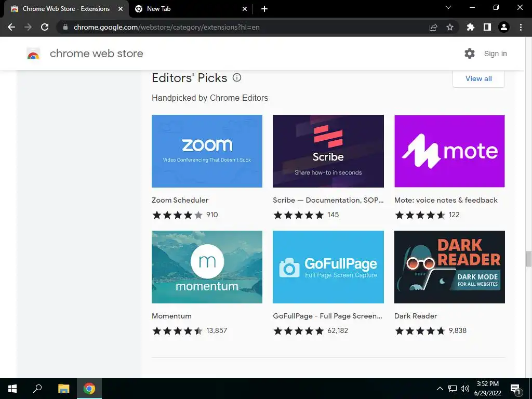This screenshot has height=399, width=532.
Task: Select the Chrome Web Store - Extensions tab
Action: coord(66,9)
